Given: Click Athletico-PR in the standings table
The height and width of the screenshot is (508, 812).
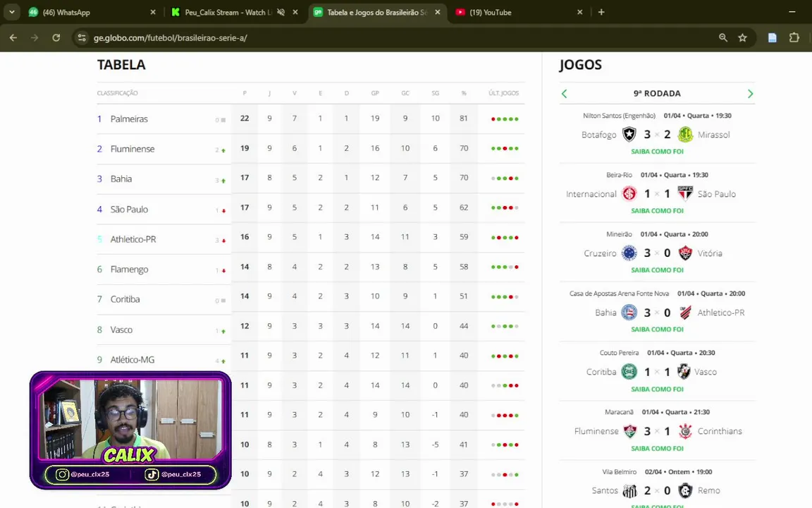Looking at the screenshot, I should 133,239.
